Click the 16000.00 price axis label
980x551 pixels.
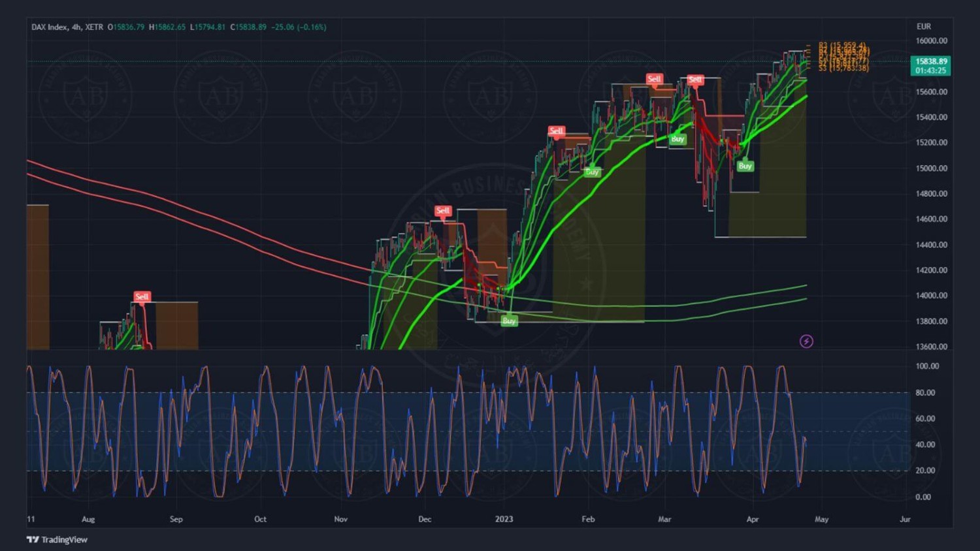[x=932, y=40]
